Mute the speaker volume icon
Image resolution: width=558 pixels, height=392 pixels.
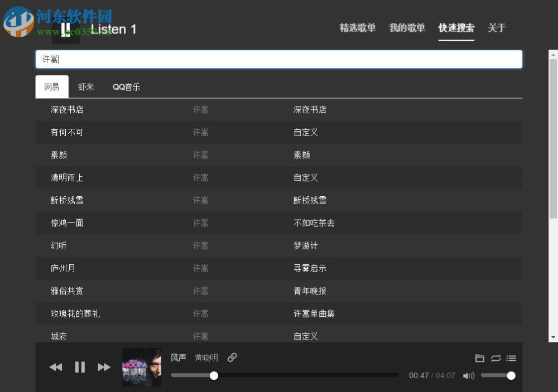click(x=468, y=375)
